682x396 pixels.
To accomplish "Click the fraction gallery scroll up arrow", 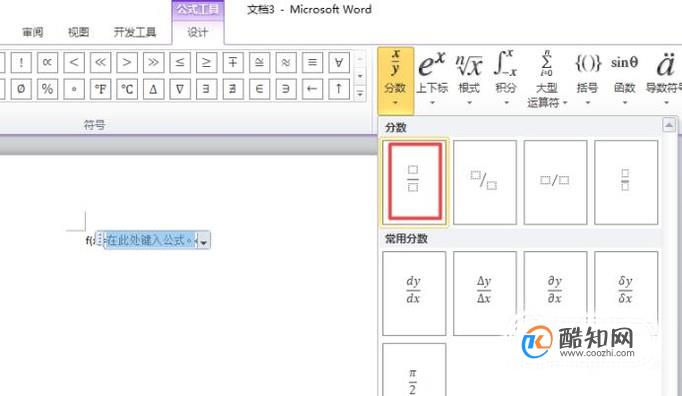I will [669, 125].
